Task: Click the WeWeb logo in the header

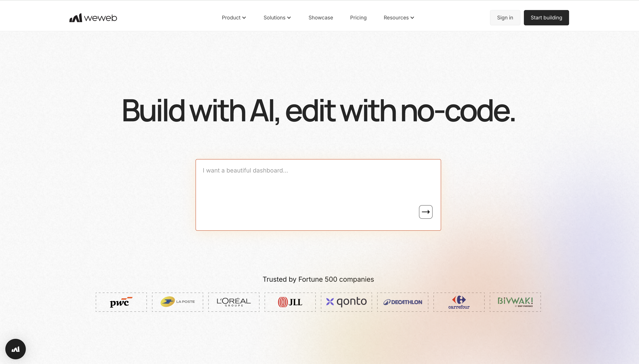Action: point(93,18)
